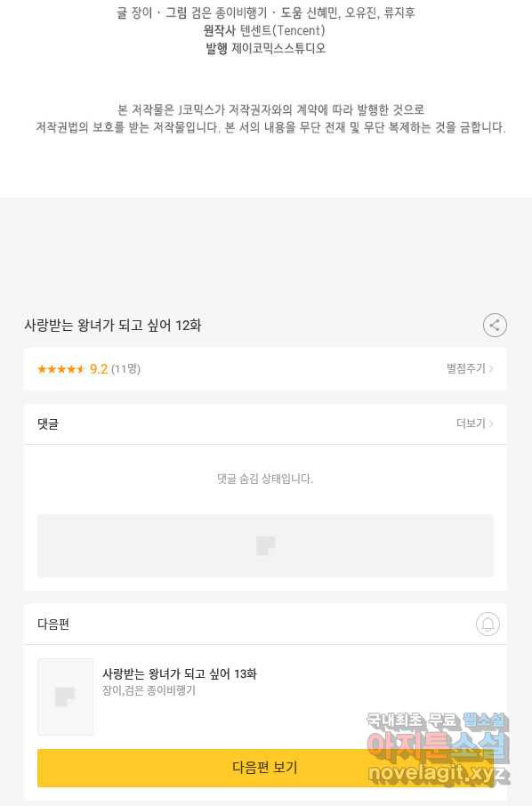
Task: Click the placeholder icon in comment box
Action: (x=266, y=545)
